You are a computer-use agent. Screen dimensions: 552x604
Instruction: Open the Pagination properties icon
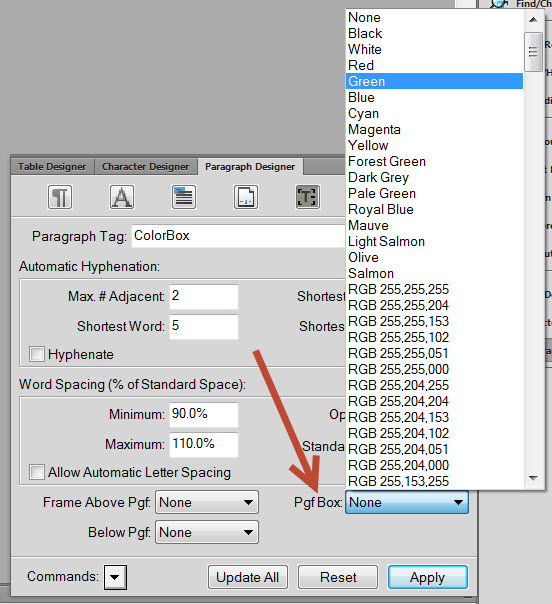184,197
